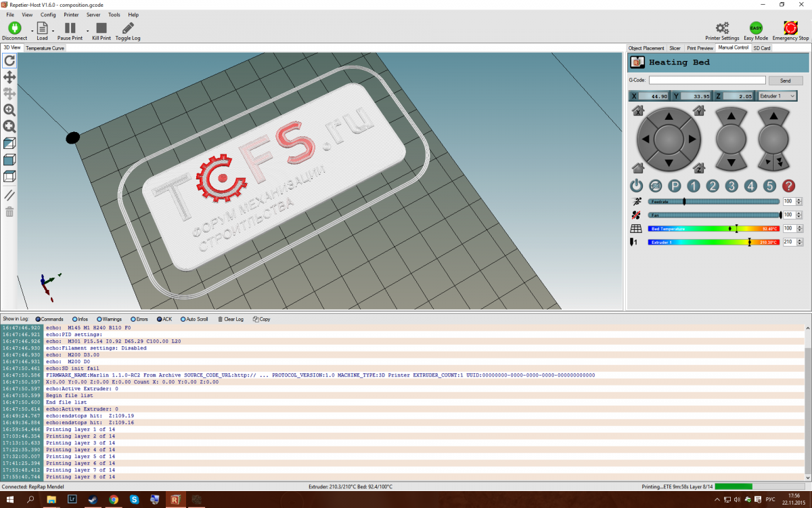Home all axes house icon
Viewport: 812px width, 508px height.
[x=638, y=167]
